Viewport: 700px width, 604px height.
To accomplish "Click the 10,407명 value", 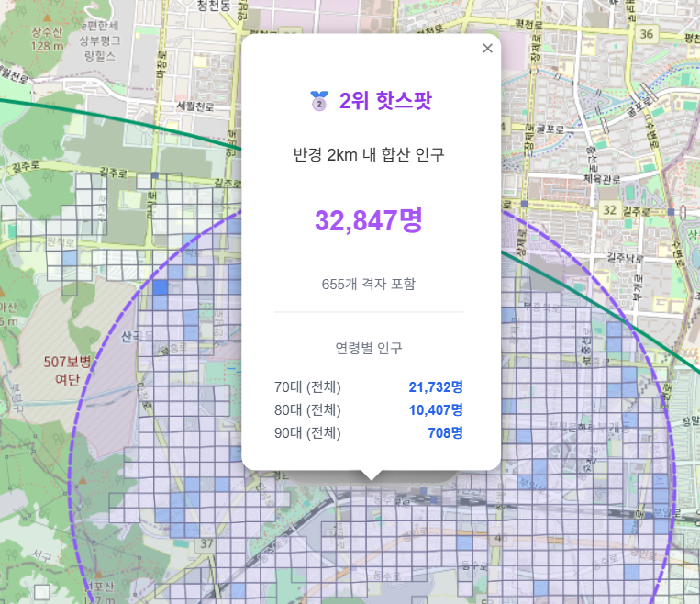I will coord(436,410).
